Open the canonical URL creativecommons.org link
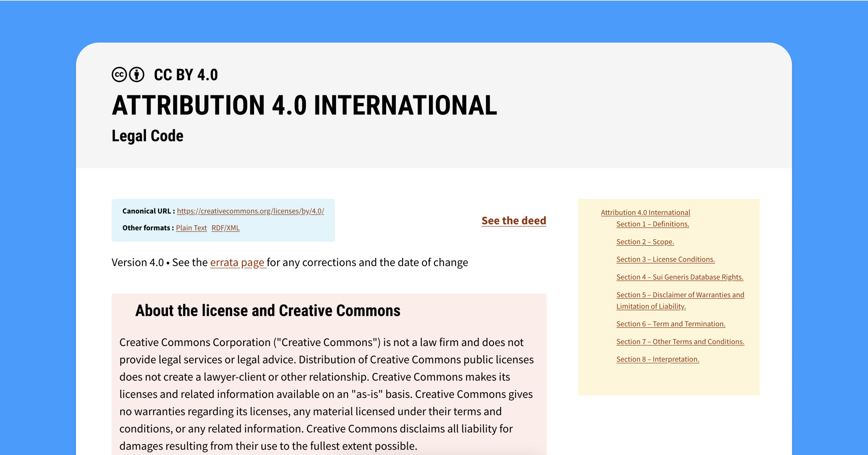This screenshot has height=455, width=868. (x=250, y=211)
